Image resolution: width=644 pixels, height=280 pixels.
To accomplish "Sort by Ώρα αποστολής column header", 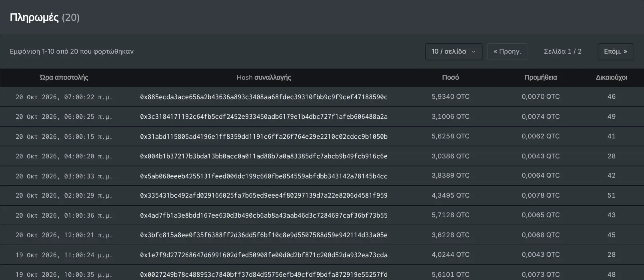I will [x=64, y=78].
